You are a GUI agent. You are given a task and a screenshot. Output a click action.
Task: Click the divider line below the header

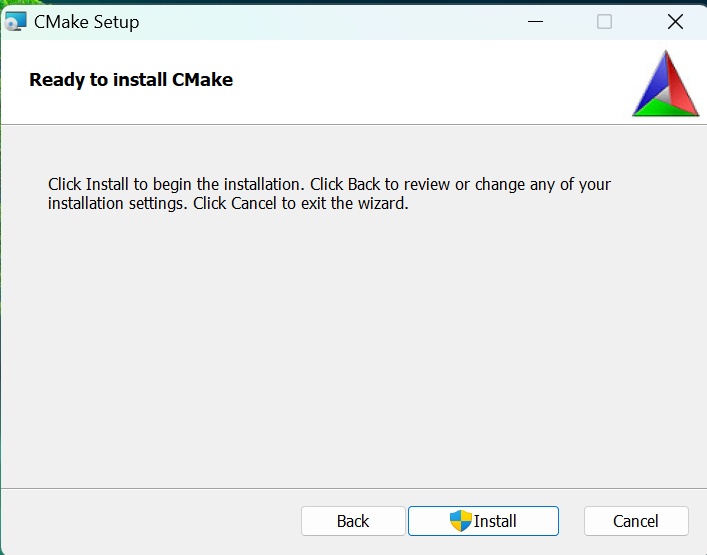[x=354, y=124]
